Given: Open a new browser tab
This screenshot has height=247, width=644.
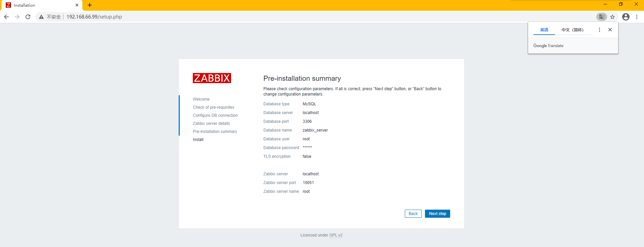Looking at the screenshot, I should pyautogui.click(x=90, y=5).
